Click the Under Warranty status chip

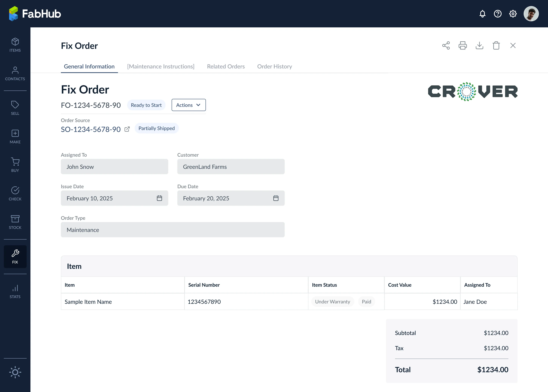click(x=332, y=302)
